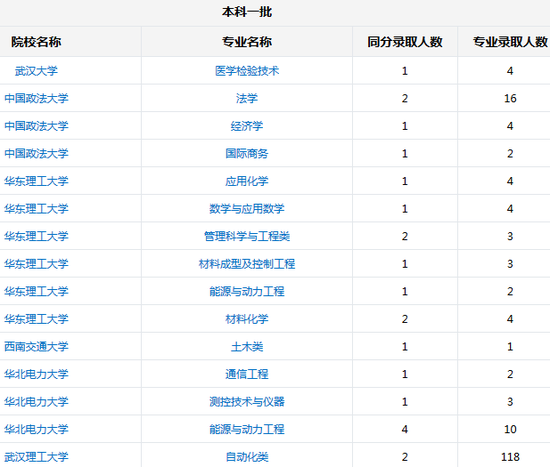Open 能源与动力工程 in the 华北电力大学 row
The image size is (550, 467).
[247, 429]
